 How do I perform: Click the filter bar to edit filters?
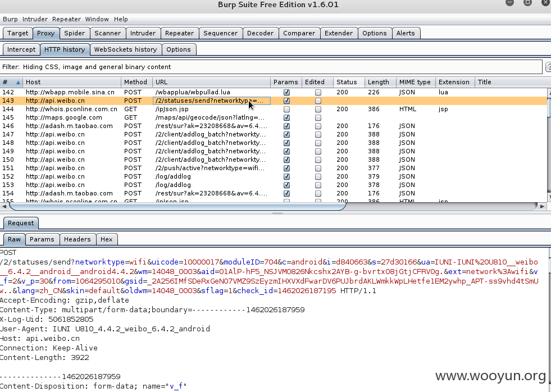click(271, 67)
